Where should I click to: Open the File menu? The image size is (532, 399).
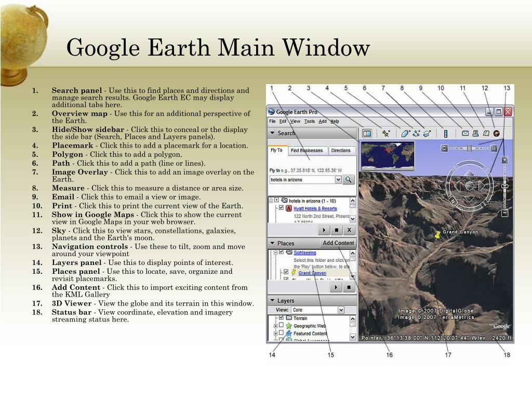click(x=272, y=121)
